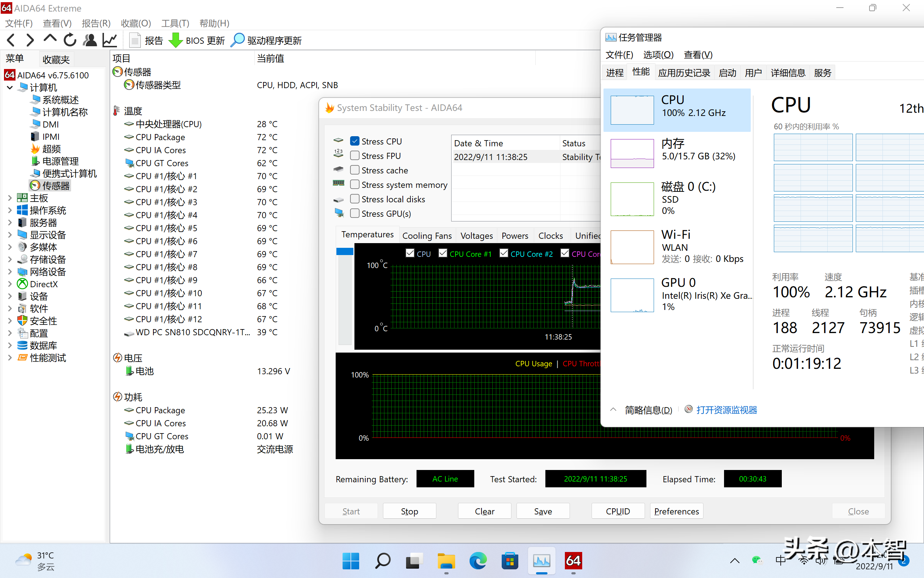Viewport: 924px width, 578px height.
Task: Open the user icon in AIDA64 toolbar
Action: (90, 40)
